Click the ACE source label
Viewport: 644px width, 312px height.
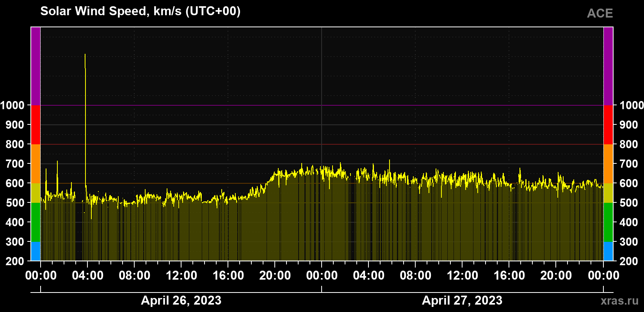click(x=600, y=13)
